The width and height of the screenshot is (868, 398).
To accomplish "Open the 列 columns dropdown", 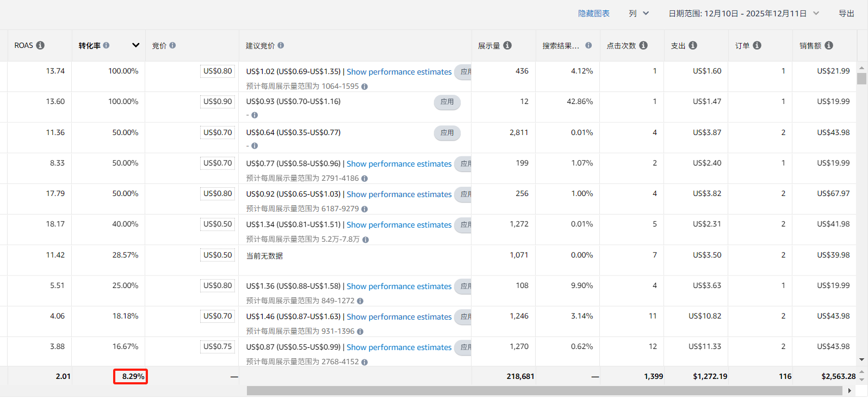I will point(638,14).
